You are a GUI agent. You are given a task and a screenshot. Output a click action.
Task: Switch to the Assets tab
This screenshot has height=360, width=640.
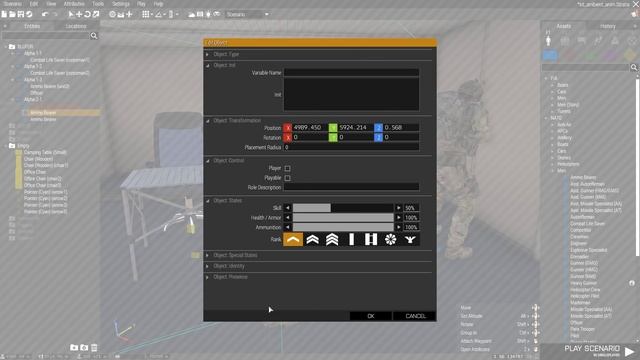[564, 26]
